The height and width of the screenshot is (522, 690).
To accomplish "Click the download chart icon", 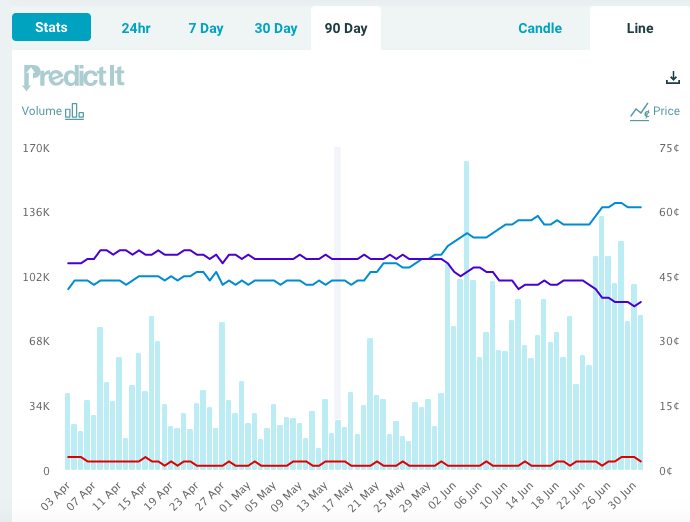I will 672,78.
